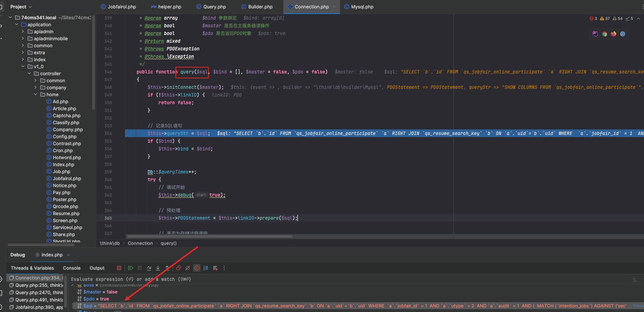Screen dimensions: 644x312
Task: Open file in Safari browser
Action: point(623,34)
